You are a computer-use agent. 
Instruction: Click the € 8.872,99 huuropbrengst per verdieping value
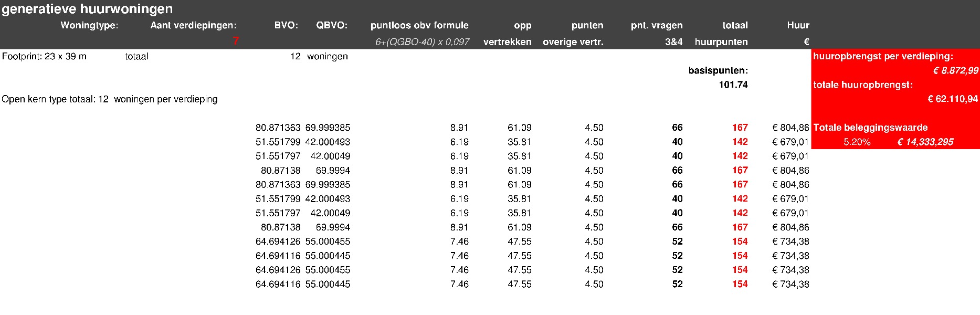point(955,71)
